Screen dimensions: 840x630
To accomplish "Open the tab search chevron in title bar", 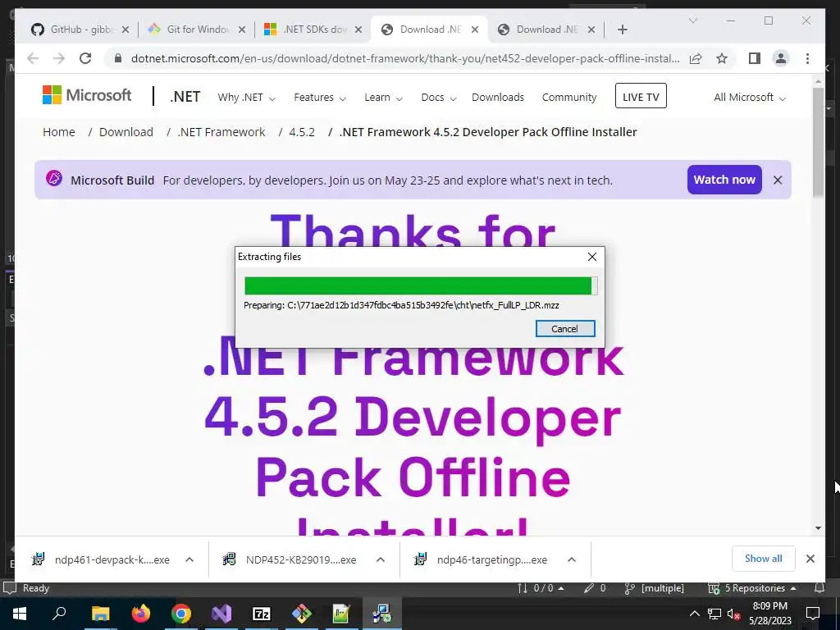I will tap(692, 21).
